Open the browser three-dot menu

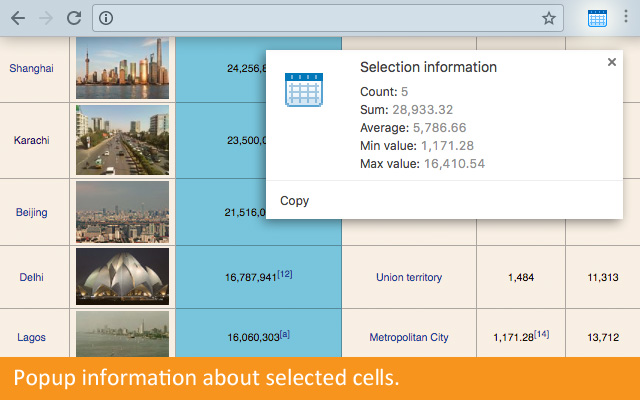point(626,18)
